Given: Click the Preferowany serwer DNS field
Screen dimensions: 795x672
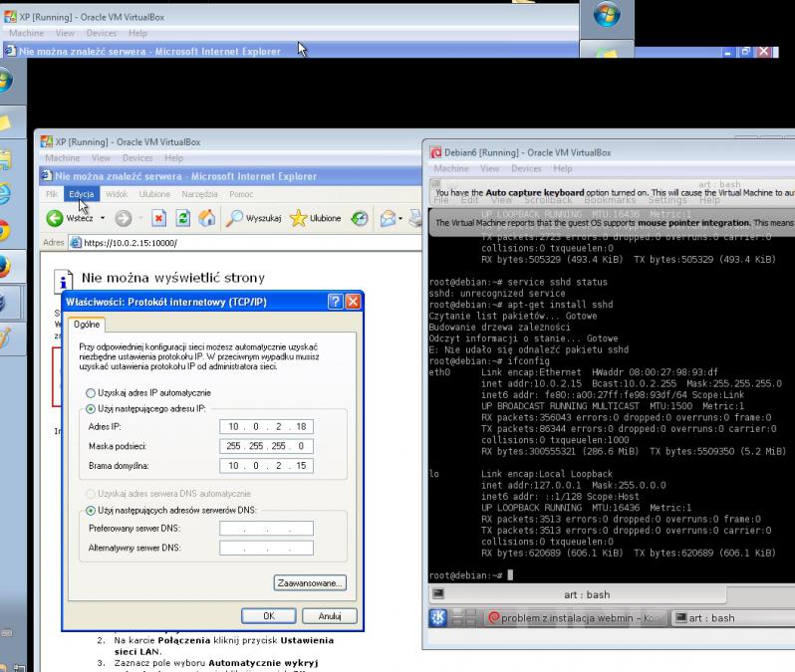Looking at the screenshot, I should pyautogui.click(x=266, y=529).
